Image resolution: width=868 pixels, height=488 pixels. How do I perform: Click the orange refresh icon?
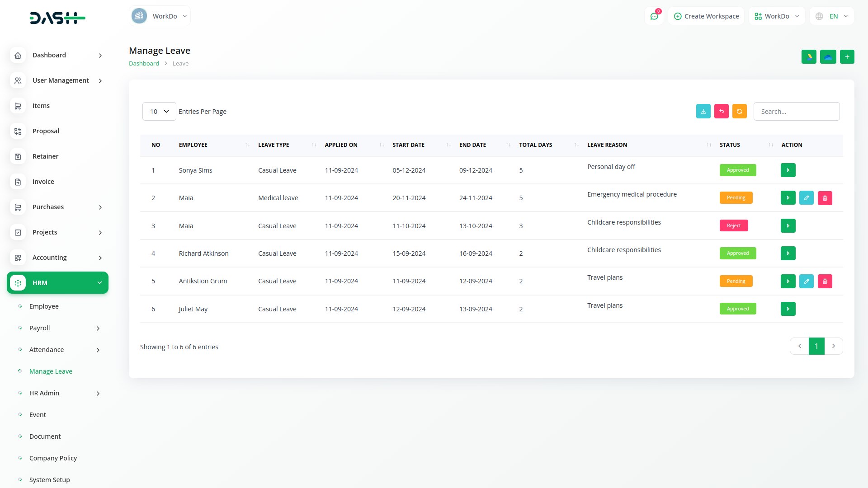point(739,112)
